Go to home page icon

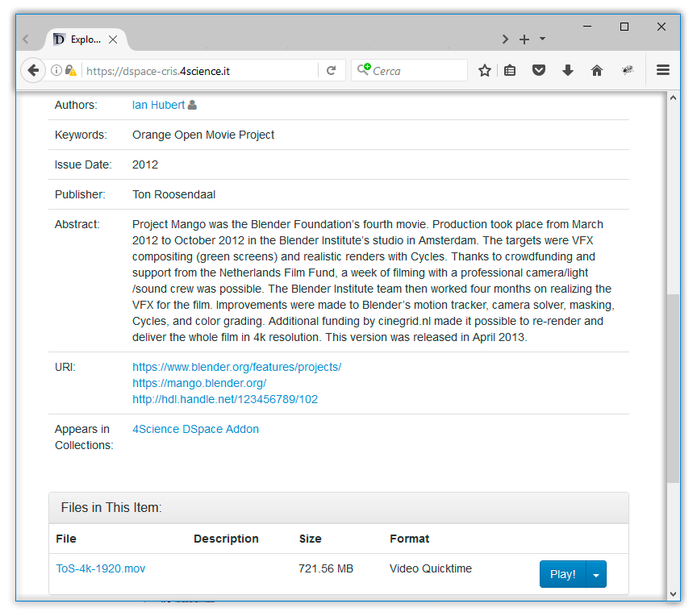pyautogui.click(x=596, y=70)
